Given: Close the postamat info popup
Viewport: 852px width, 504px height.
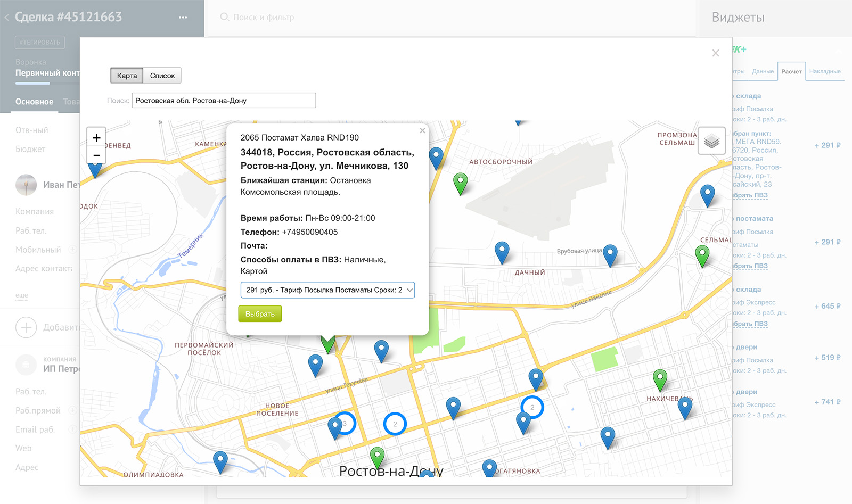Looking at the screenshot, I should pyautogui.click(x=422, y=130).
